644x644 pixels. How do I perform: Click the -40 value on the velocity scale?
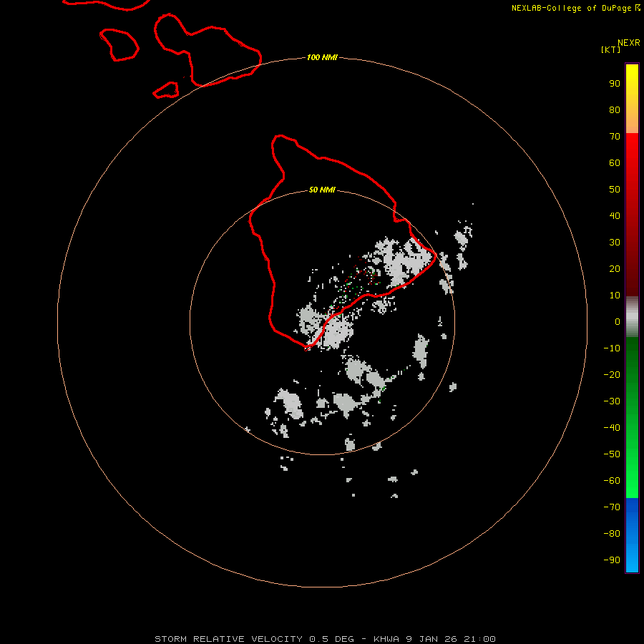[x=612, y=428]
